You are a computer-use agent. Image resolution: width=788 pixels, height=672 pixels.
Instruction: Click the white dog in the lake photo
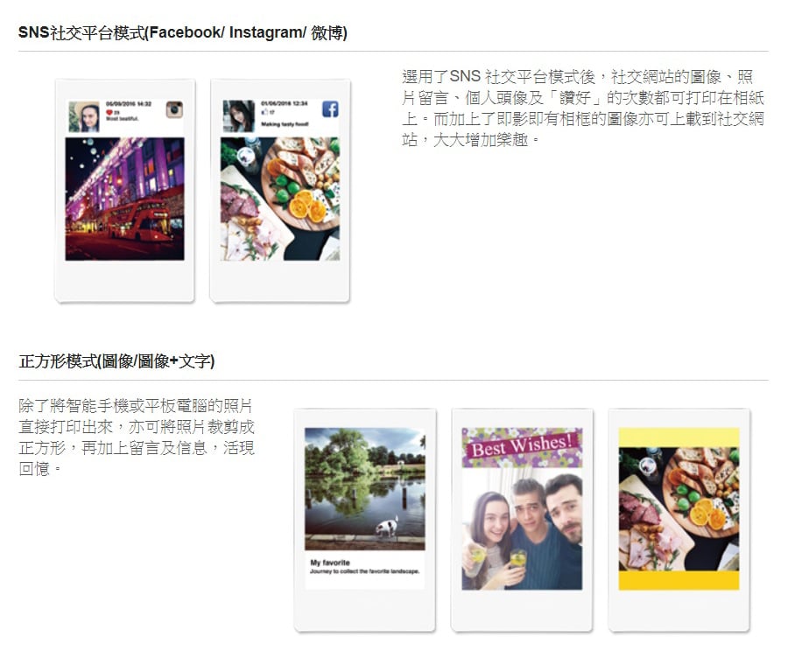click(x=386, y=526)
